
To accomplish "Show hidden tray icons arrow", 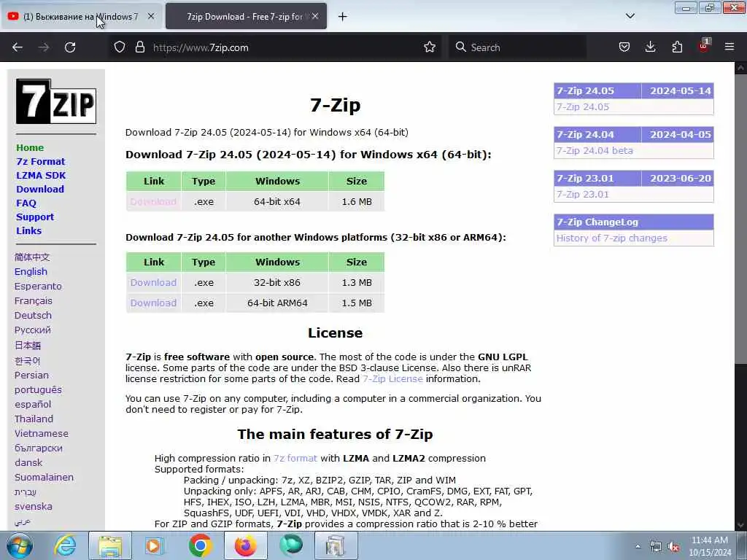I will point(638,546).
